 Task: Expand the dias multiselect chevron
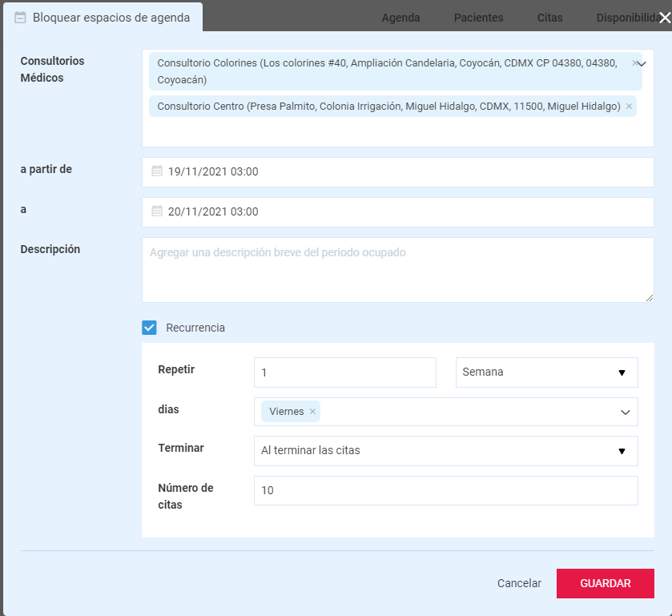click(x=626, y=413)
